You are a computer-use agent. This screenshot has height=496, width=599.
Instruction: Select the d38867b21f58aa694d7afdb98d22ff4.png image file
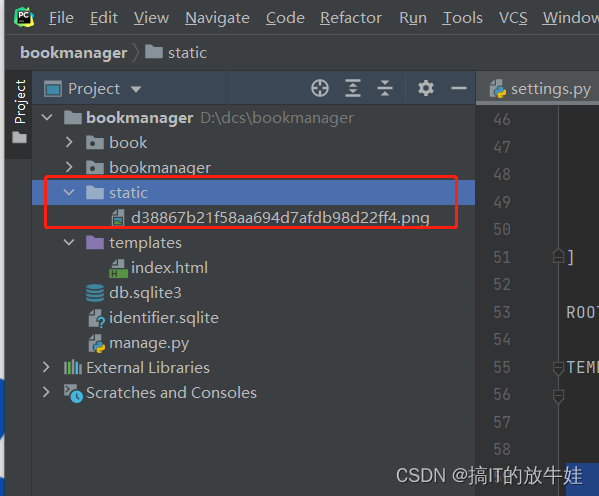[280, 218]
